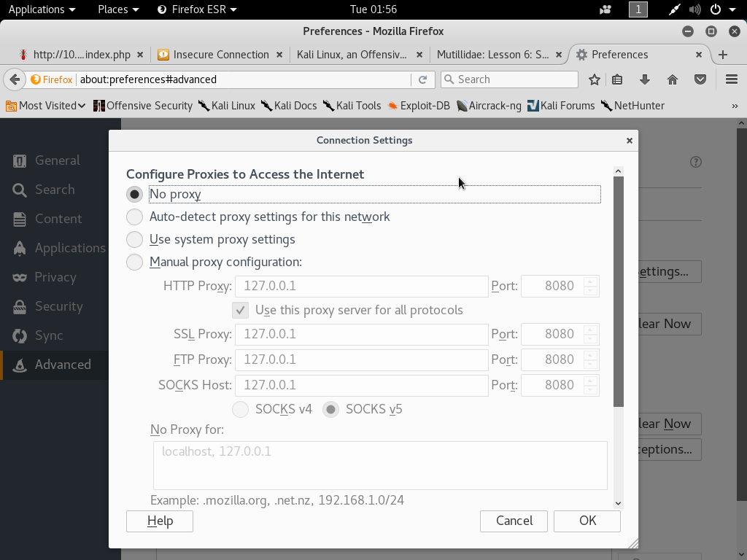Open the Pocket icon in toolbar
747x560 pixels.
point(700,79)
